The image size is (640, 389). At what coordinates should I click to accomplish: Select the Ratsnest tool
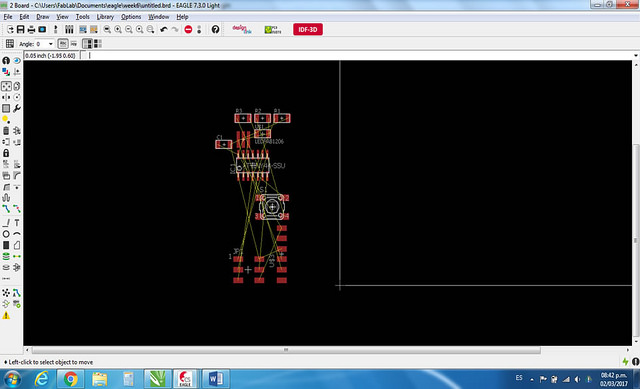[6, 293]
